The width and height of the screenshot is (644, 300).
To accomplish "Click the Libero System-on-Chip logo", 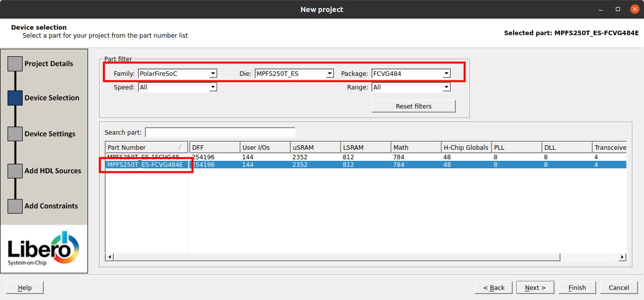I will (44, 249).
